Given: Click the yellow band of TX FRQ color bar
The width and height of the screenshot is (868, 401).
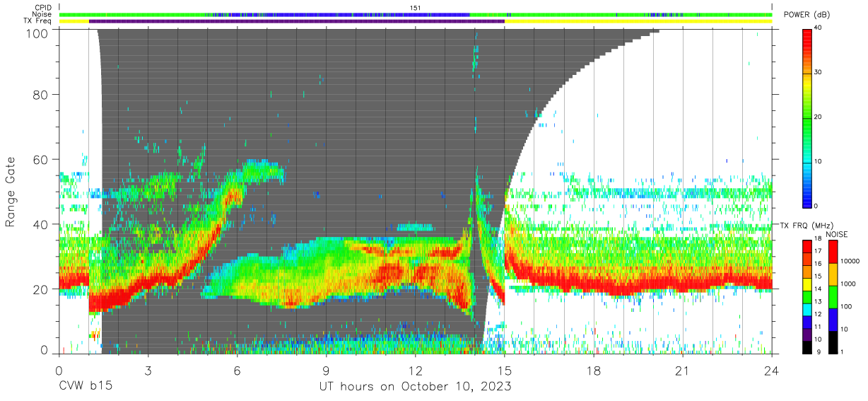Looking at the screenshot, I should coord(807,284).
